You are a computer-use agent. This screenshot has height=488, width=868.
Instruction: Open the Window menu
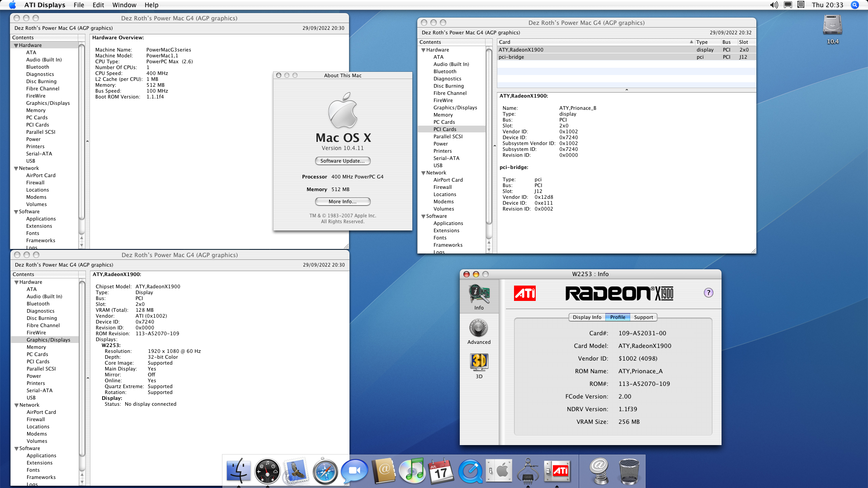pos(124,5)
